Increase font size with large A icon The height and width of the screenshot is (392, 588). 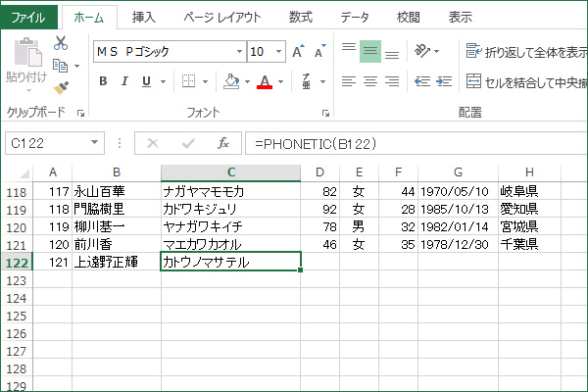point(299,51)
